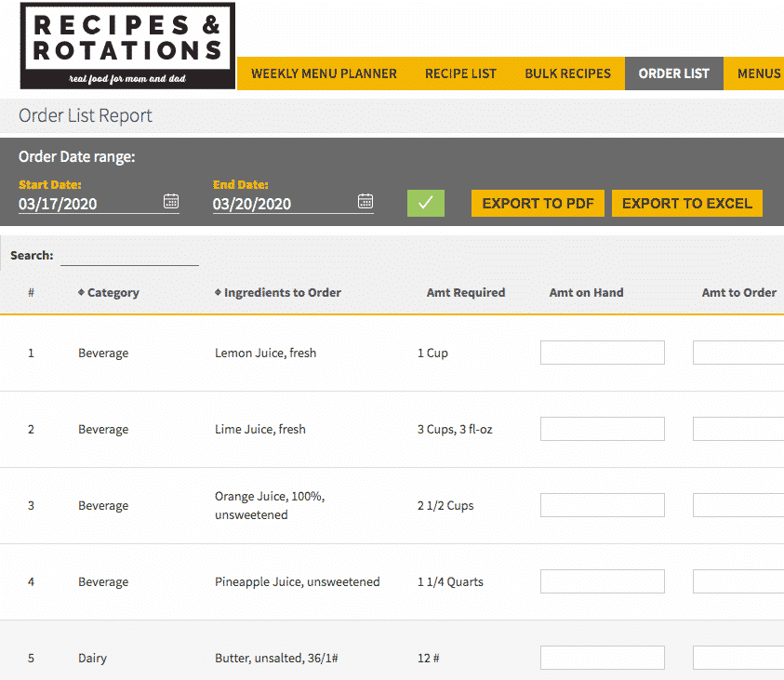784x680 pixels.
Task: Confirm date range with green checkmark
Action: [x=426, y=203]
